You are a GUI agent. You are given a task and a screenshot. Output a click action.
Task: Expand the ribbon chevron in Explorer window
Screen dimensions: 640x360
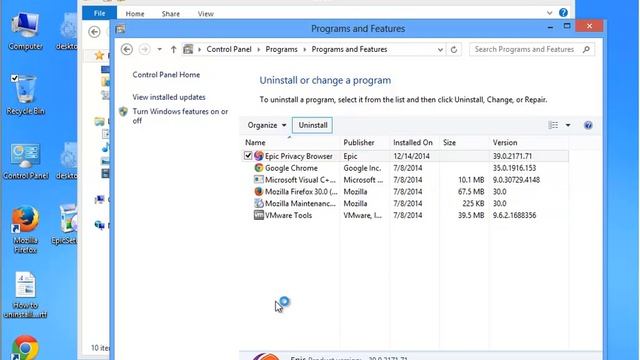pos(549,13)
